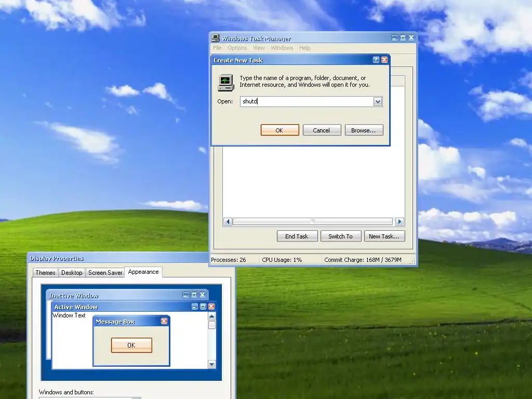Maximize the Windows Task Manager window
The image size is (532, 399).
coord(403,38)
